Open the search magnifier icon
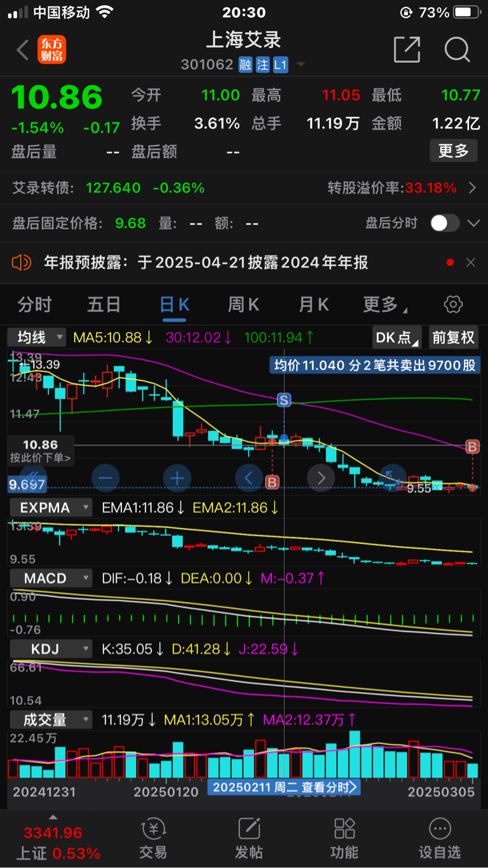The height and width of the screenshot is (868, 488). pos(457,50)
